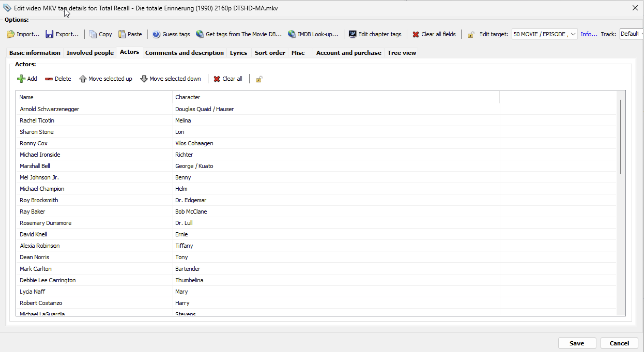Click the Character column header

(x=336, y=97)
